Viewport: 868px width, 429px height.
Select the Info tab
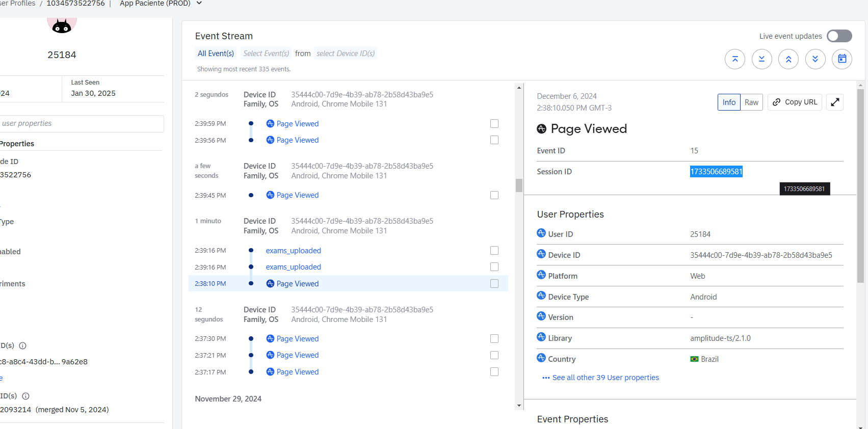[729, 102]
